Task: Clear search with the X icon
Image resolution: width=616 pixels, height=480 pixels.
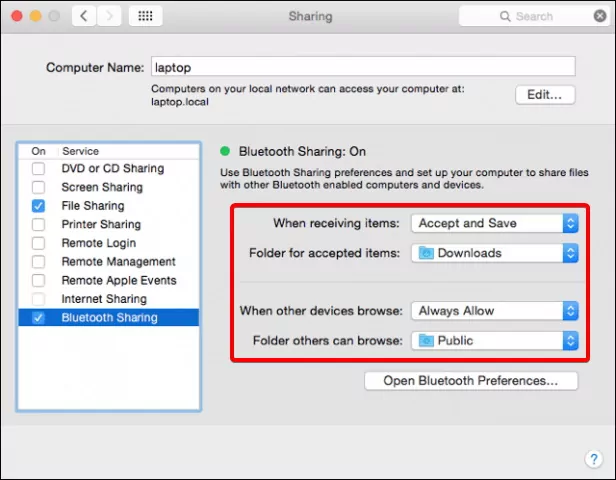Action: pos(600,16)
